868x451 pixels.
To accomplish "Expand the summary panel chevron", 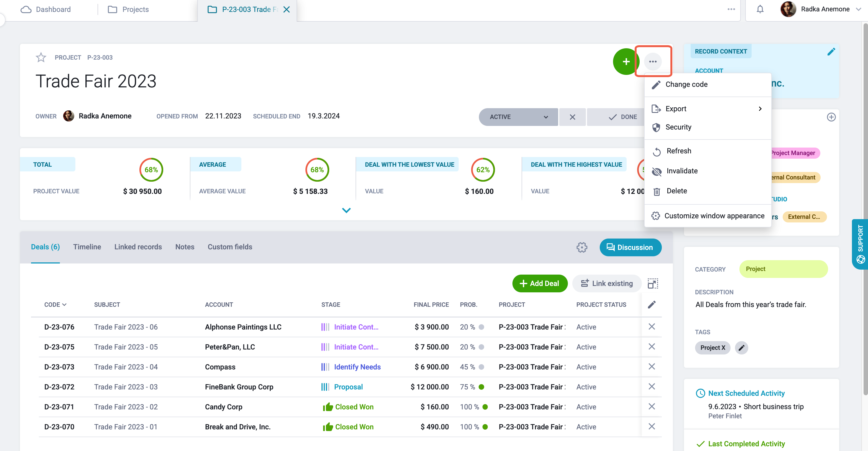I will pyautogui.click(x=346, y=211).
